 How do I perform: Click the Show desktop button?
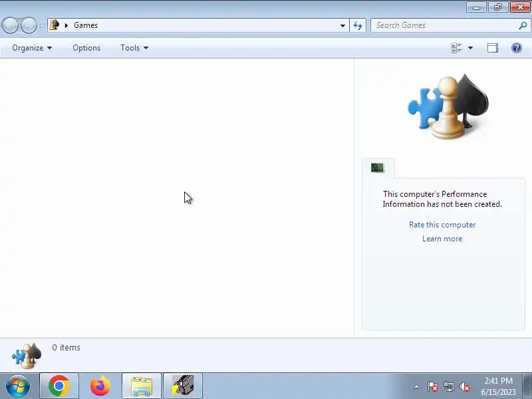click(x=527, y=386)
